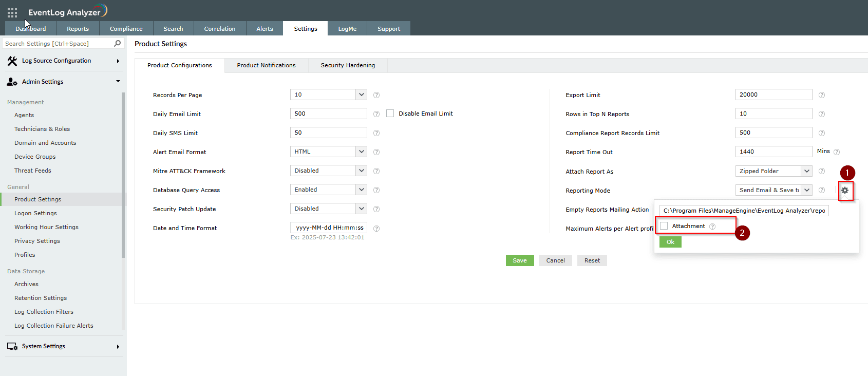This screenshot has height=376, width=868.
Task: Show help for Daily SMS Limit
Action: 376,133
